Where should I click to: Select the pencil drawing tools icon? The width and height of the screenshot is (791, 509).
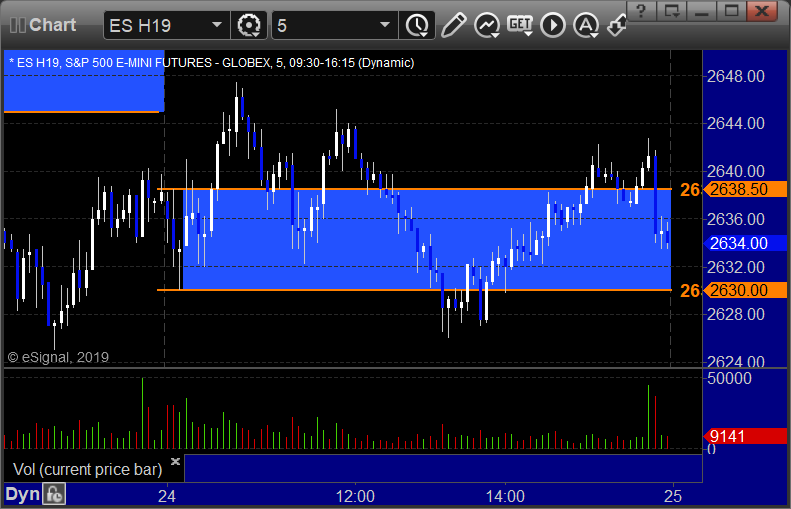[454, 25]
